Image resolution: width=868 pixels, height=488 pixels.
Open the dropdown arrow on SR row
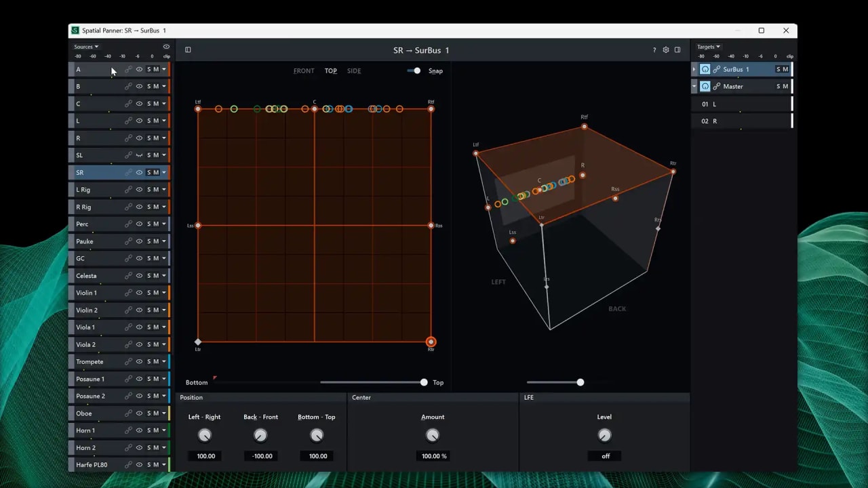pos(163,172)
